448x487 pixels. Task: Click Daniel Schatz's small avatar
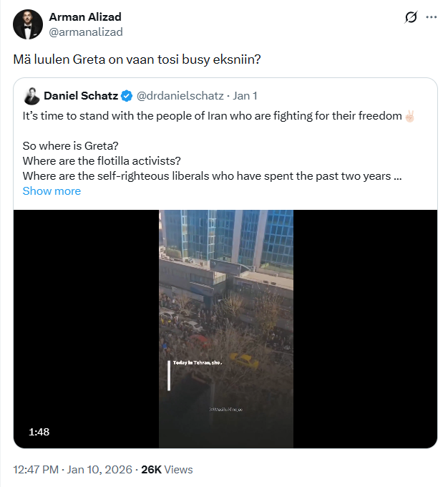pos(31,95)
